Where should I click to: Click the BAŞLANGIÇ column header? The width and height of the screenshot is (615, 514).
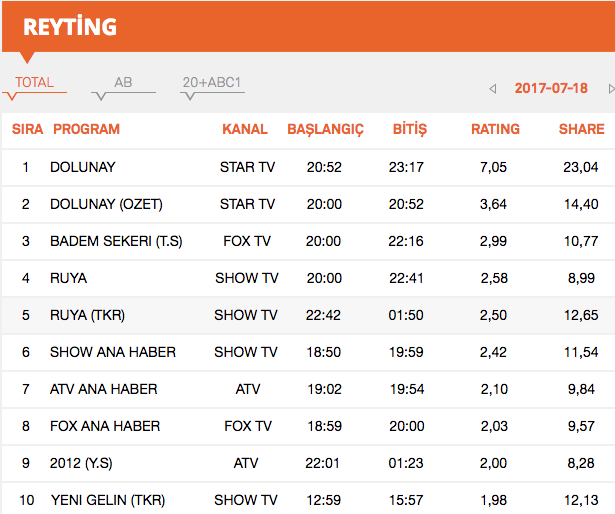tap(325, 129)
